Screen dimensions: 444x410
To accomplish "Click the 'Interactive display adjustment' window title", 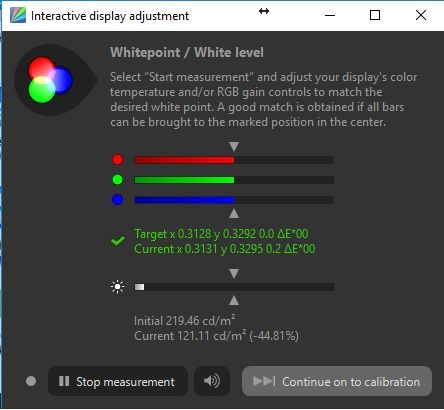I will pos(110,16).
